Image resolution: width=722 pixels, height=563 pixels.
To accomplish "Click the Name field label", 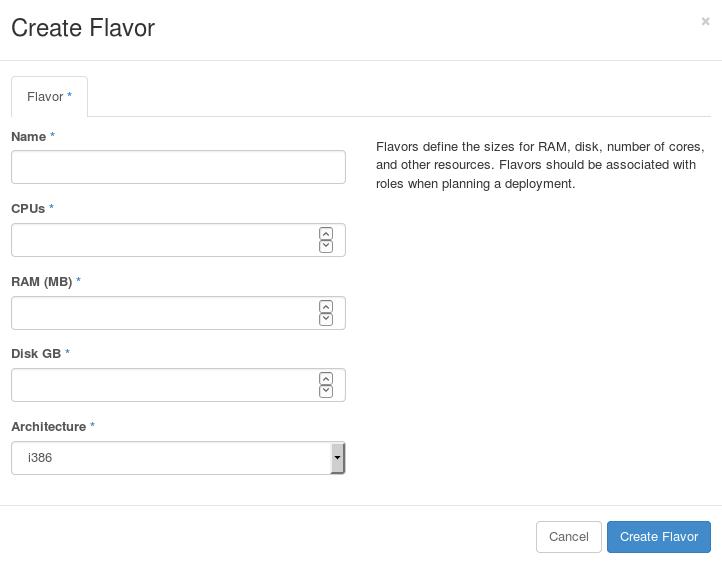I will (28, 136).
